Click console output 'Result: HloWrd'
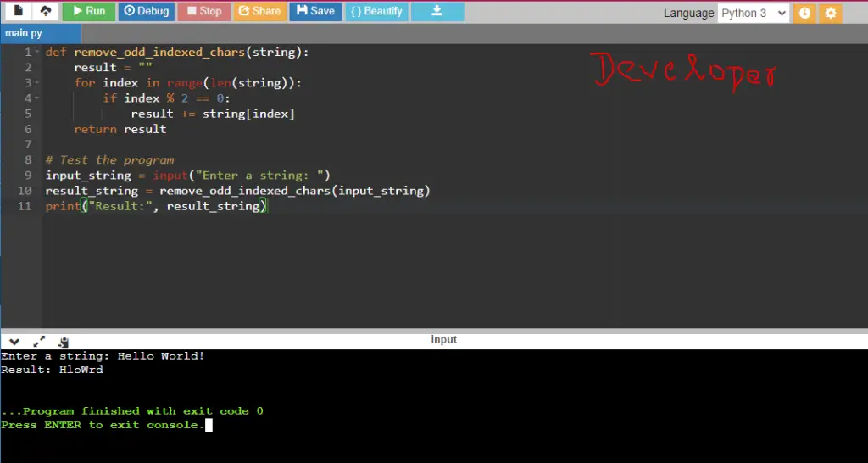 tap(52, 370)
